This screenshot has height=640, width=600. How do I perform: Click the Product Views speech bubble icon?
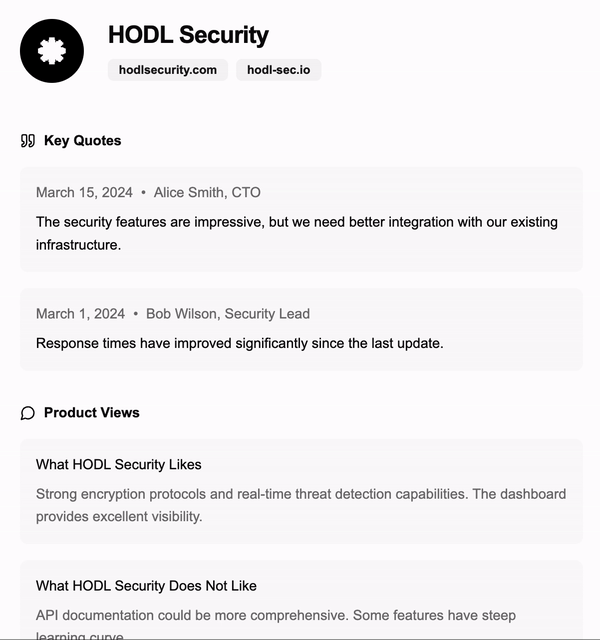[28, 413]
